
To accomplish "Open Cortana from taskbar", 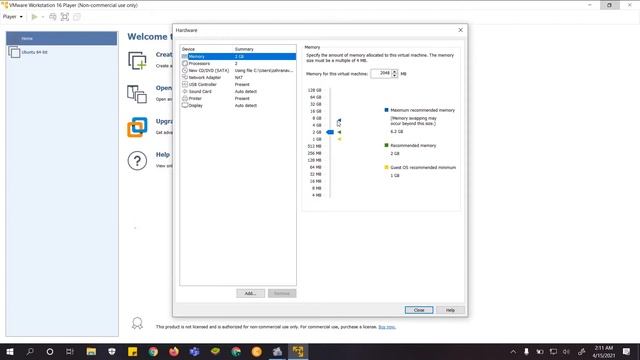I will [x=50, y=351].
